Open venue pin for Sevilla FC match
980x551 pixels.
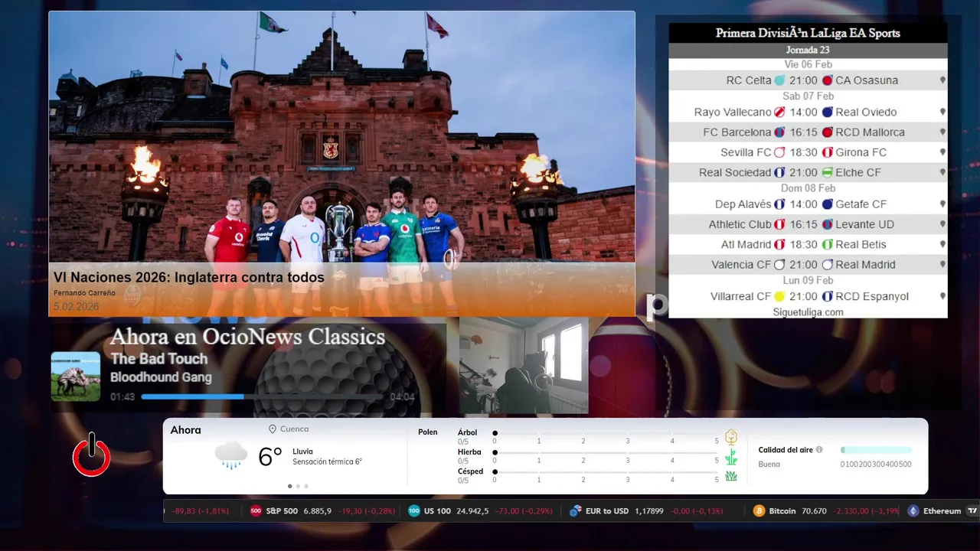pos(942,152)
